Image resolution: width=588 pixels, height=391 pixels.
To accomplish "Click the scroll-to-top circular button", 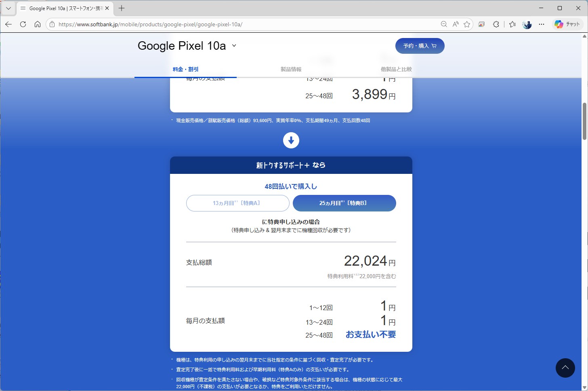I will [x=565, y=368].
